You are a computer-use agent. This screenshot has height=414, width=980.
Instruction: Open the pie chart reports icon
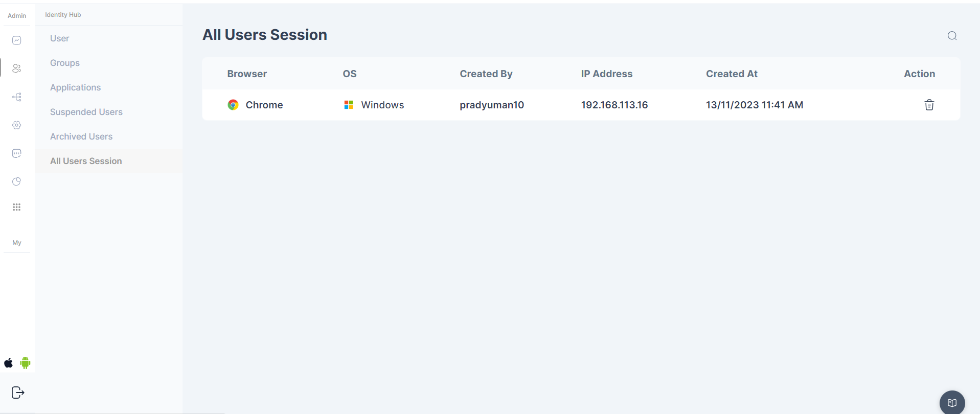pyautogui.click(x=17, y=181)
